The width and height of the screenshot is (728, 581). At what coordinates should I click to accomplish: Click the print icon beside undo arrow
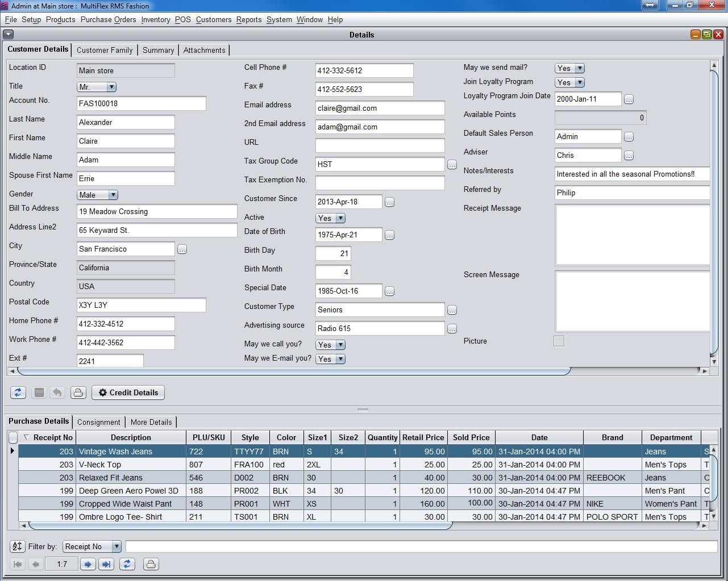tap(78, 392)
